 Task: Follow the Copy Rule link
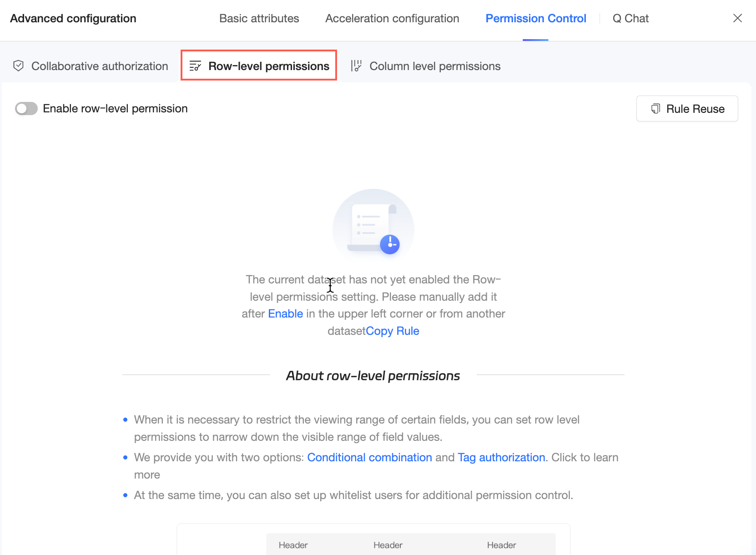pos(393,331)
